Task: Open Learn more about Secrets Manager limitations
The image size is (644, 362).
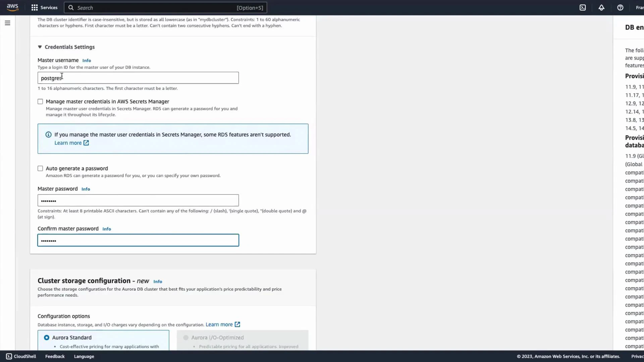Action: coord(68,142)
